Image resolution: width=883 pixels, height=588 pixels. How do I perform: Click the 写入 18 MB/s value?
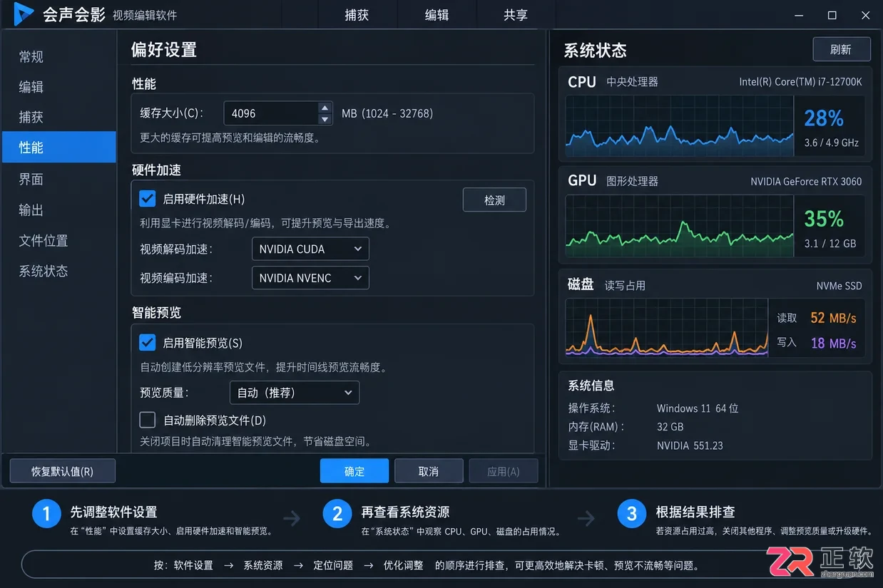click(x=833, y=344)
